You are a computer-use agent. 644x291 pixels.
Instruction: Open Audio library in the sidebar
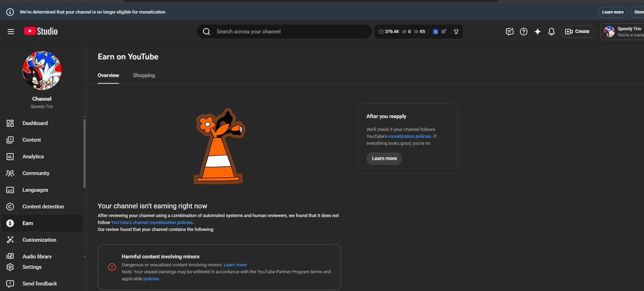pyautogui.click(x=42, y=256)
